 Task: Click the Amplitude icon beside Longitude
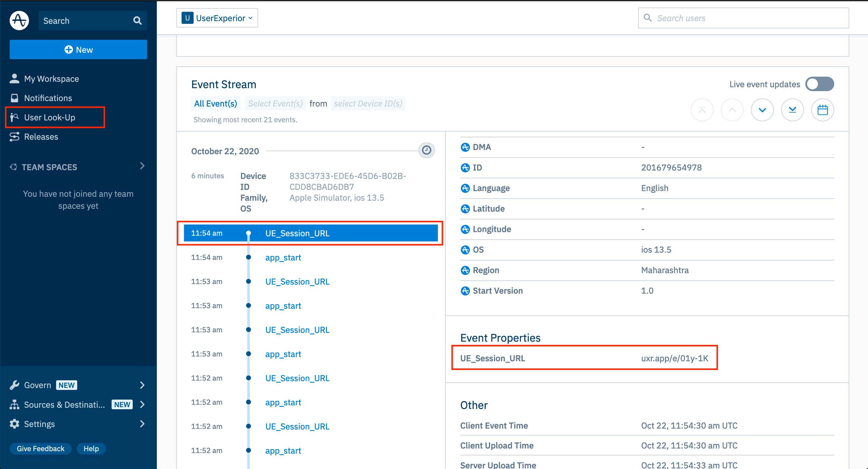click(465, 229)
